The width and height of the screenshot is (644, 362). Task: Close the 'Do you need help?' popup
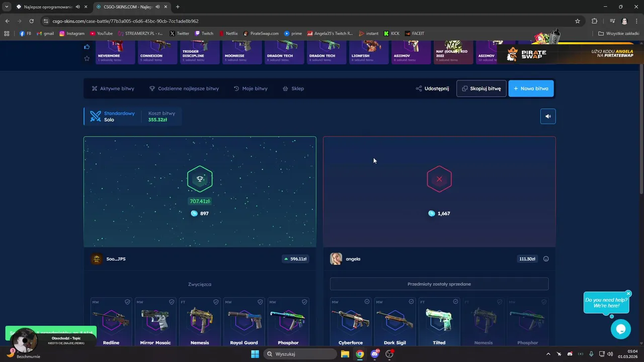(628, 293)
